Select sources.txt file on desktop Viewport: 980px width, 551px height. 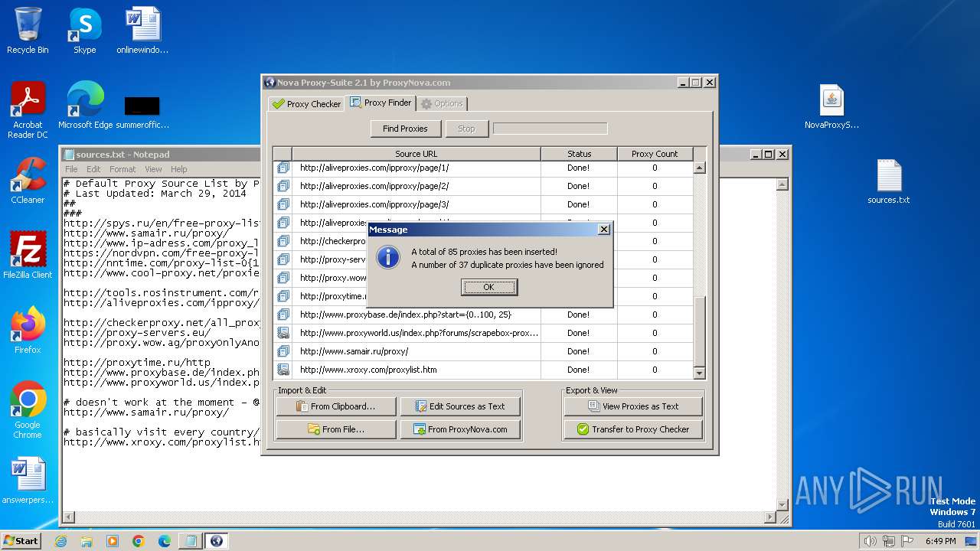[x=888, y=181]
